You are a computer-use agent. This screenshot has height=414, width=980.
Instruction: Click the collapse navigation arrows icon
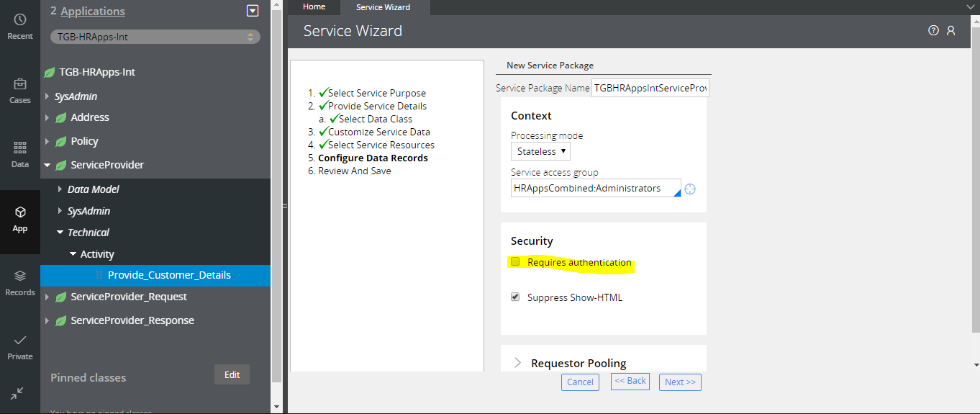coord(17,394)
